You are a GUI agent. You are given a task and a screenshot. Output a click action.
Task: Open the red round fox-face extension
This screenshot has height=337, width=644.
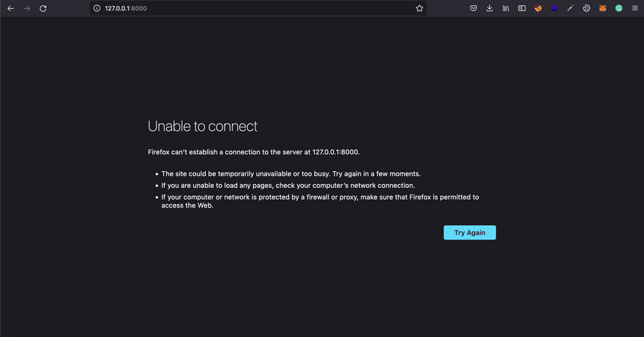[x=538, y=8]
